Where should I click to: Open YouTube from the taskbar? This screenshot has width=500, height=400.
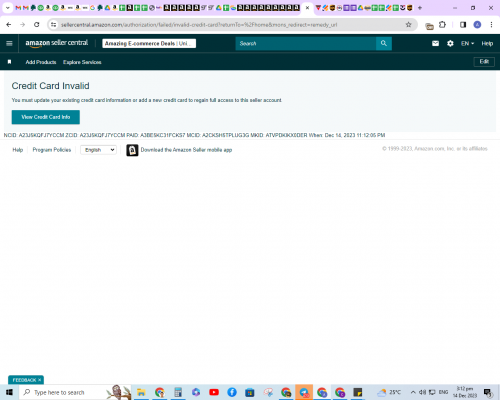214,392
